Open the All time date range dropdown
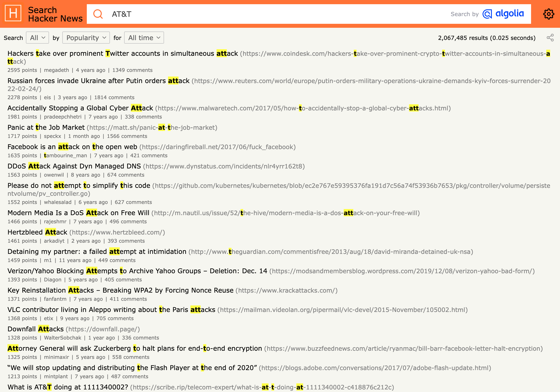The width and height of the screenshot is (560, 392). point(144,38)
